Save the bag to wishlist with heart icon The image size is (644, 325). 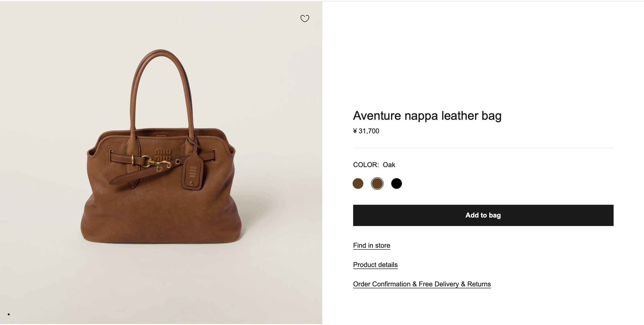point(305,18)
